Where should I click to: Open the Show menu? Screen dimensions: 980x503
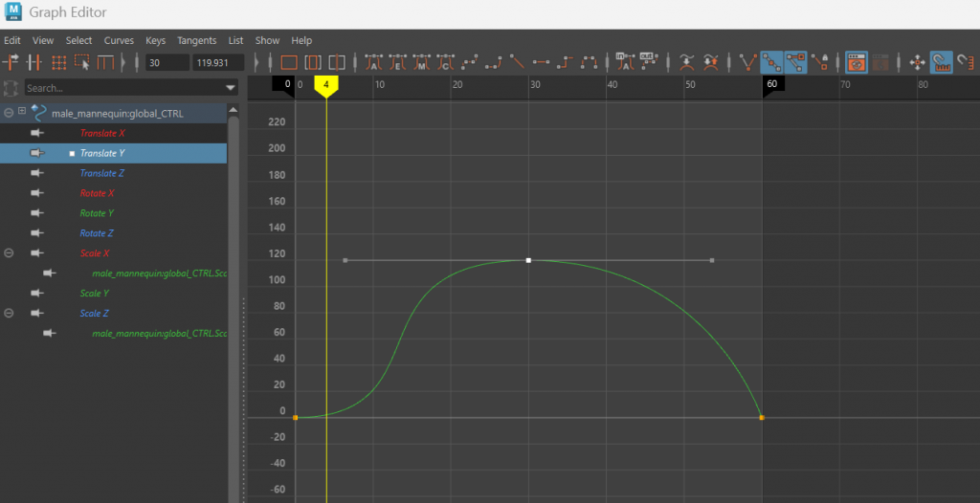coord(268,40)
